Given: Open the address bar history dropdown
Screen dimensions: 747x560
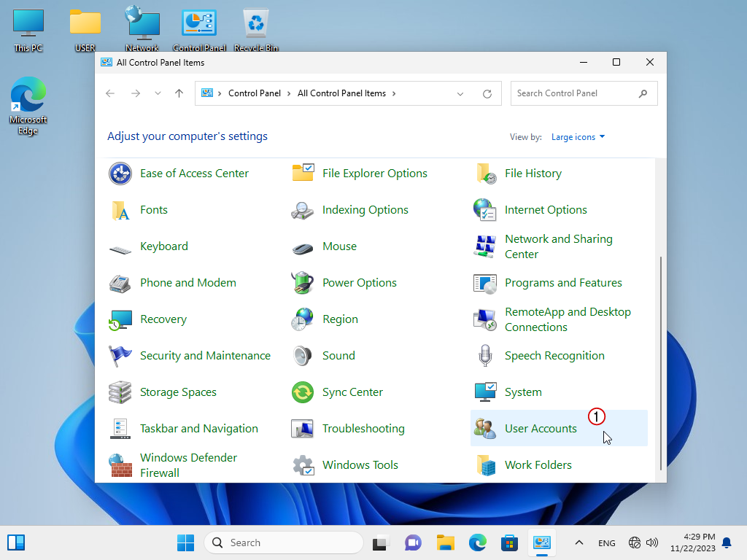Looking at the screenshot, I should [460, 93].
